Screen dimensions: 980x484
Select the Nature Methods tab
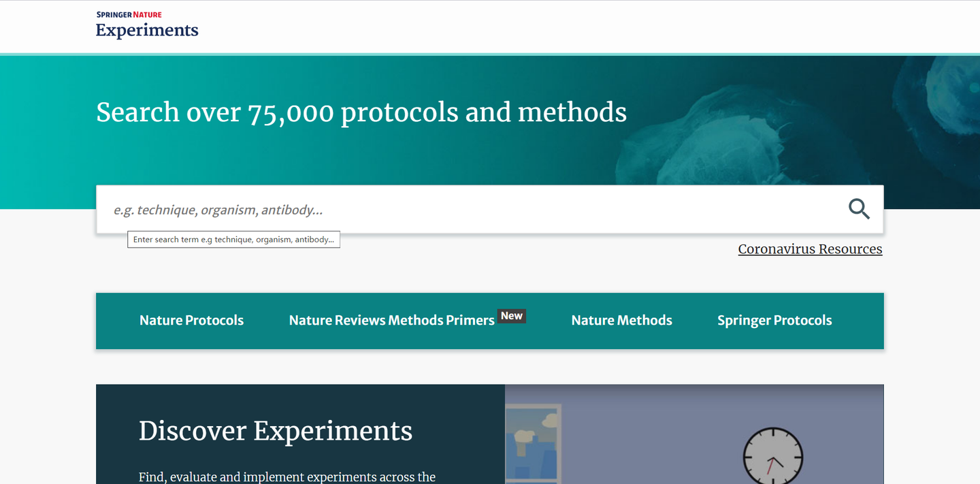(x=621, y=321)
